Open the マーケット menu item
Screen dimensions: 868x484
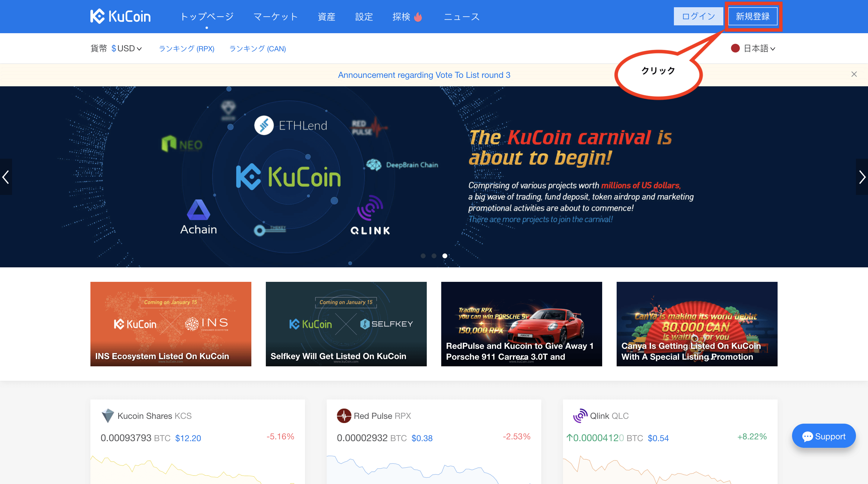coord(276,17)
